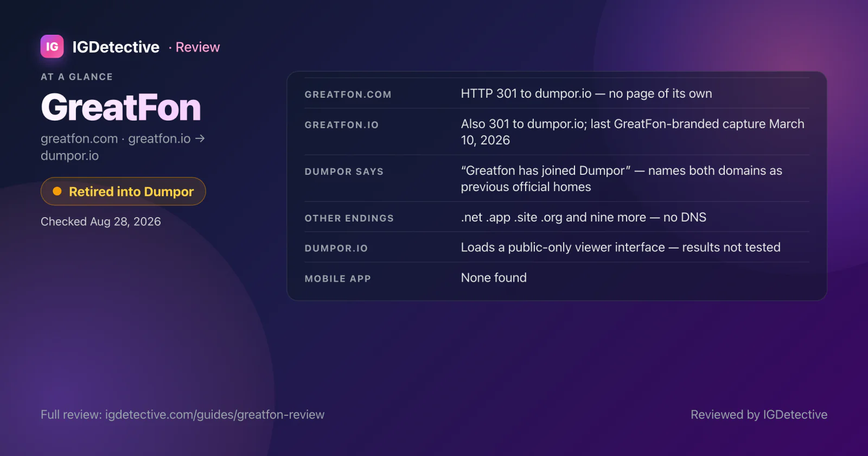Click the large GreatFon title
Image resolution: width=868 pixels, height=456 pixels.
click(x=121, y=107)
